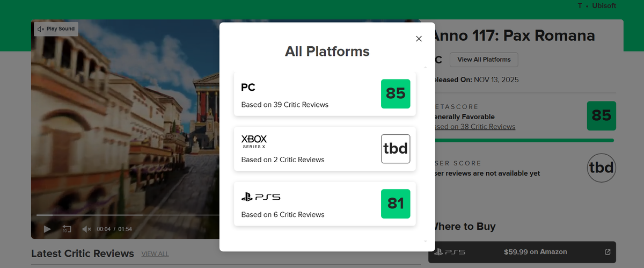
Task: Click the Latest Critic Reviews heading
Action: point(83,253)
